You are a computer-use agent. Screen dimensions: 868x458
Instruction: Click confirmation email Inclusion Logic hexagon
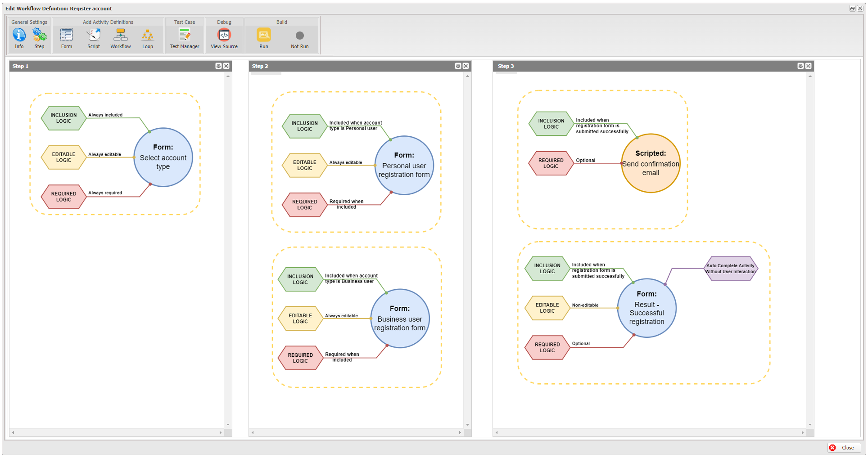click(551, 124)
